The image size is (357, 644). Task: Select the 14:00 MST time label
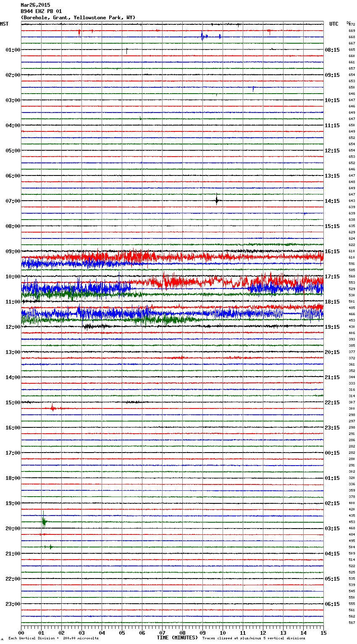[x=13, y=377]
